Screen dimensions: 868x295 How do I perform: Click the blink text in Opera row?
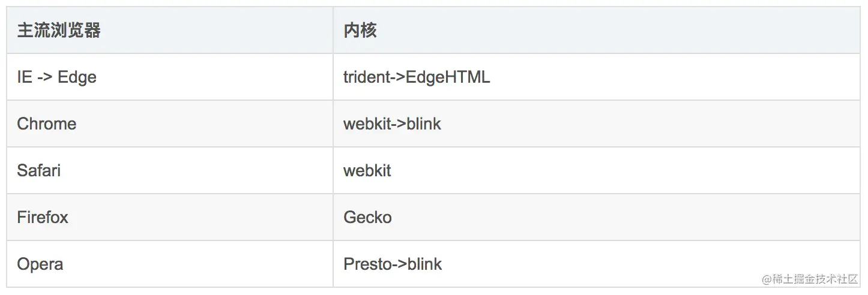coord(424,264)
